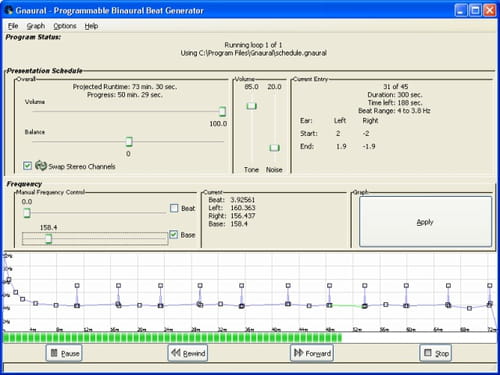Uncheck the Base checkbox
Screen dimensions: 500x375
click(x=173, y=235)
